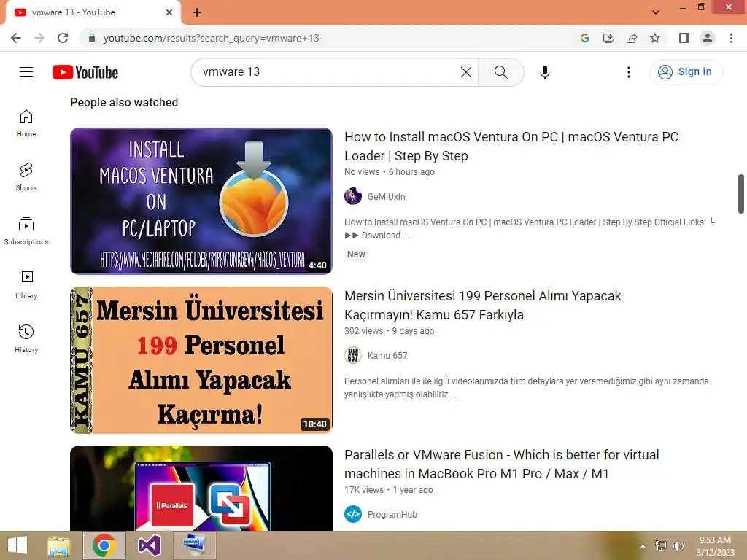Viewport: 747px width, 560px height.
Task: Open History in sidebar
Action: (x=26, y=338)
